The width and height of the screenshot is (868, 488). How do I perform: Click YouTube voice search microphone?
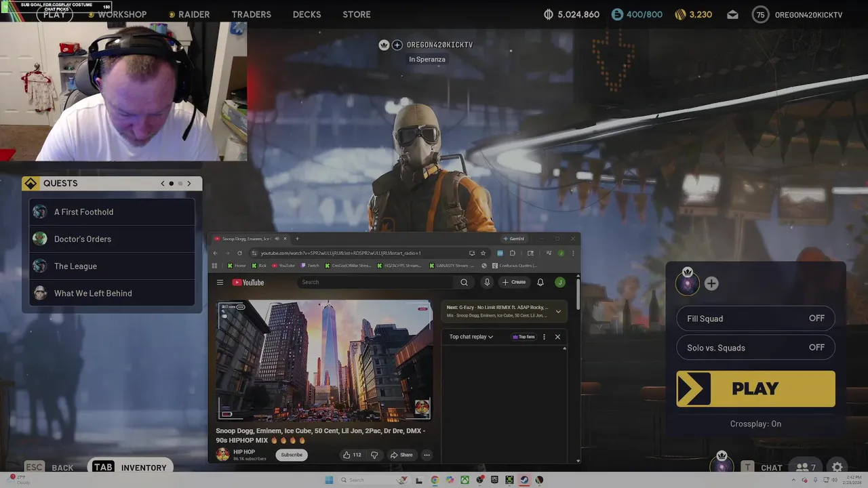[486, 282]
